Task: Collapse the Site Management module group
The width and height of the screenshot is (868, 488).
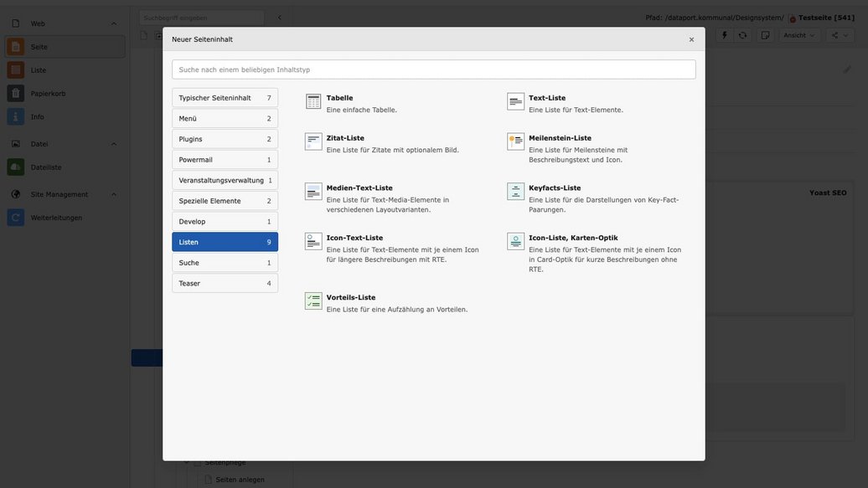Action: pyautogui.click(x=114, y=194)
